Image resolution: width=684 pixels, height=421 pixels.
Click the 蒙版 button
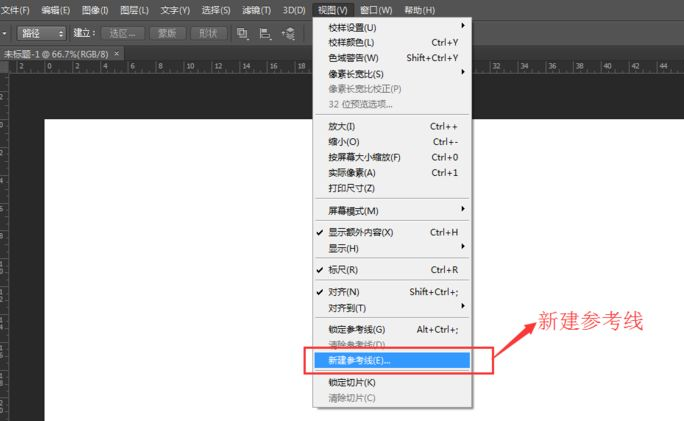coord(168,33)
